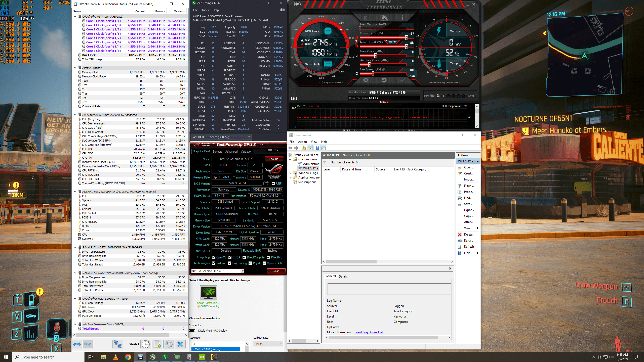The image size is (644, 362).
Task: Open GPU-Z graphics card selector dropdown
Action: (x=218, y=271)
